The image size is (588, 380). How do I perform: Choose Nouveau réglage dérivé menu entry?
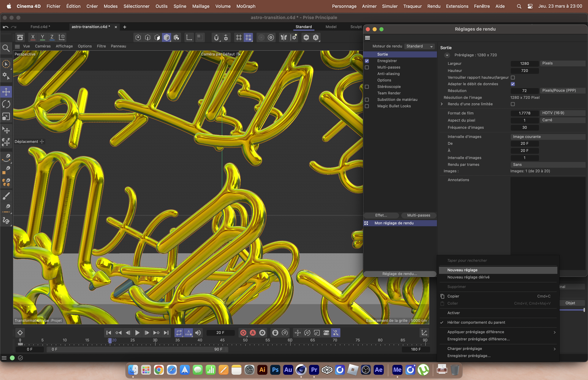[x=498, y=277]
